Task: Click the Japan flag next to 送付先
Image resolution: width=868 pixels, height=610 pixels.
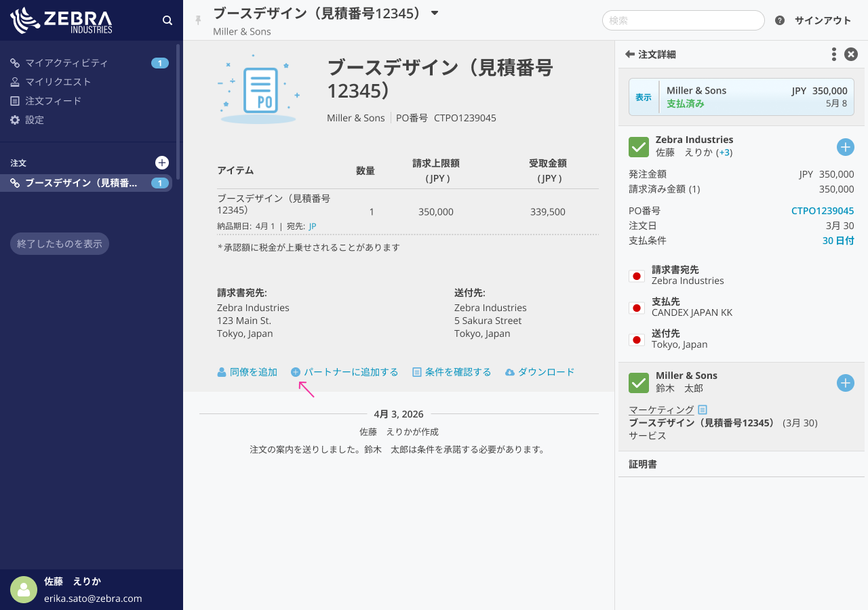Action: (x=637, y=340)
